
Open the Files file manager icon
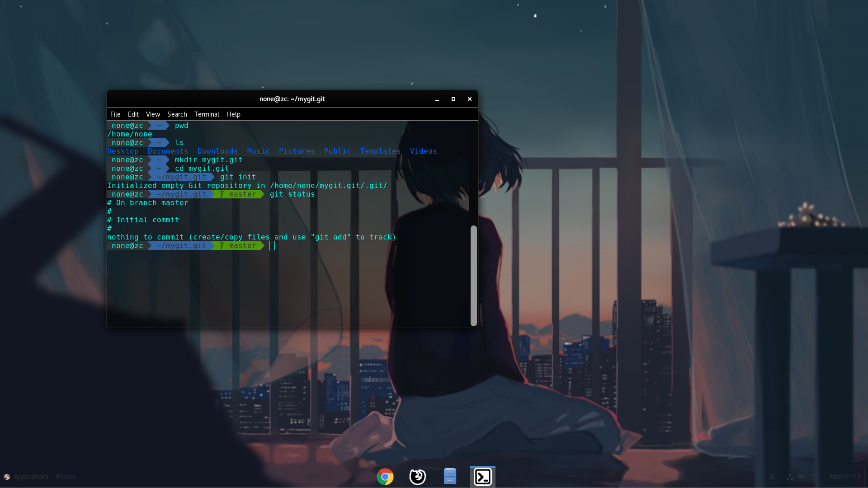pos(450,476)
